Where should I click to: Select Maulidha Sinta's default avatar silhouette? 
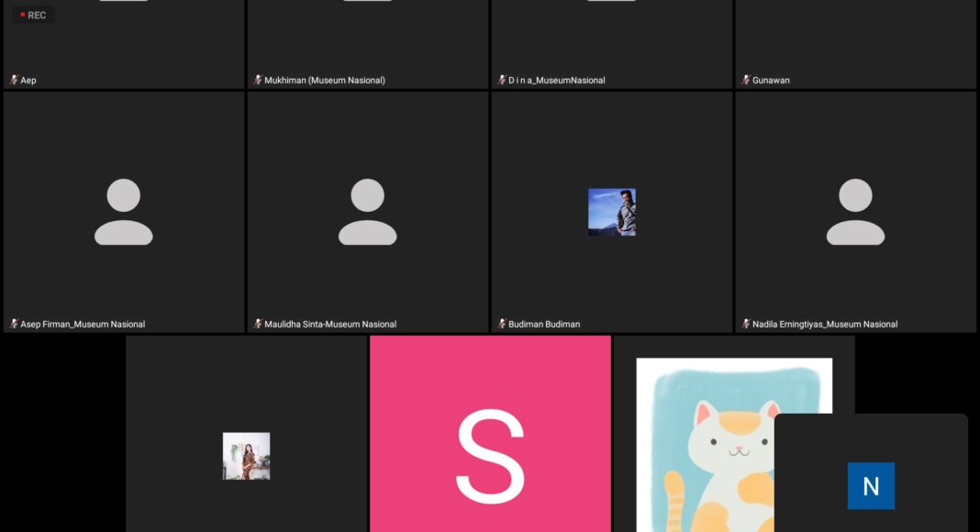[367, 212]
